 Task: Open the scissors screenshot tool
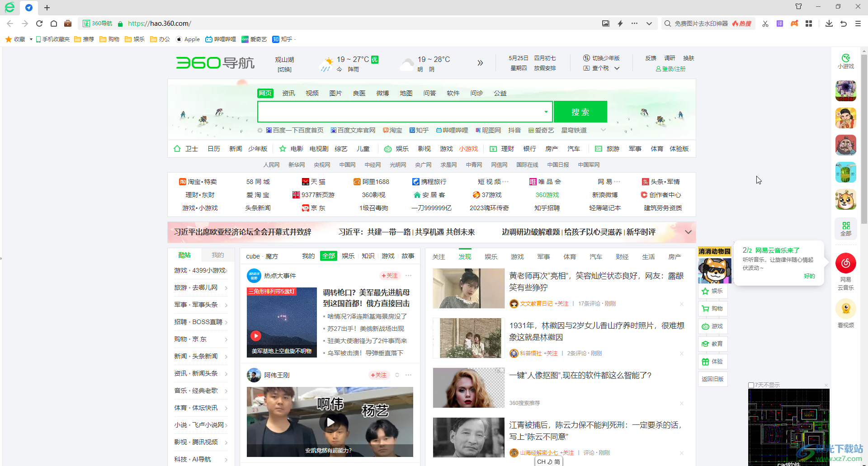tap(765, 24)
